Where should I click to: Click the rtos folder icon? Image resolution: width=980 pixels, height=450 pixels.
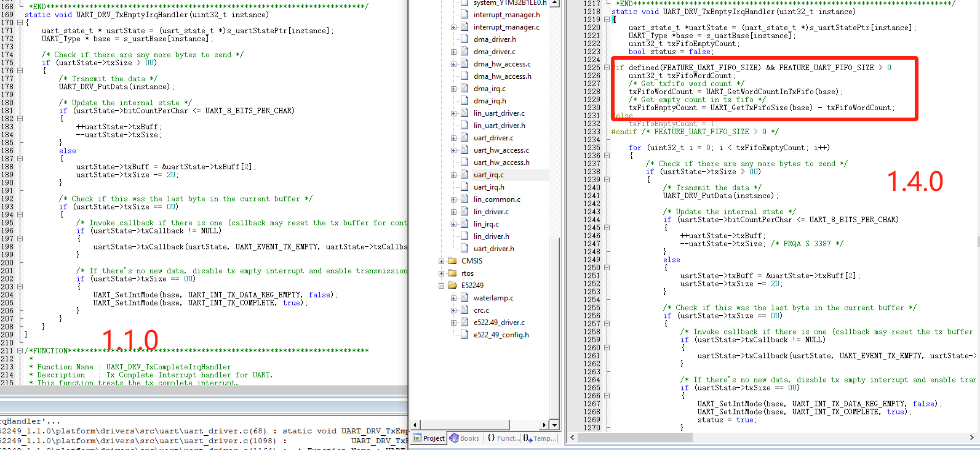click(453, 273)
